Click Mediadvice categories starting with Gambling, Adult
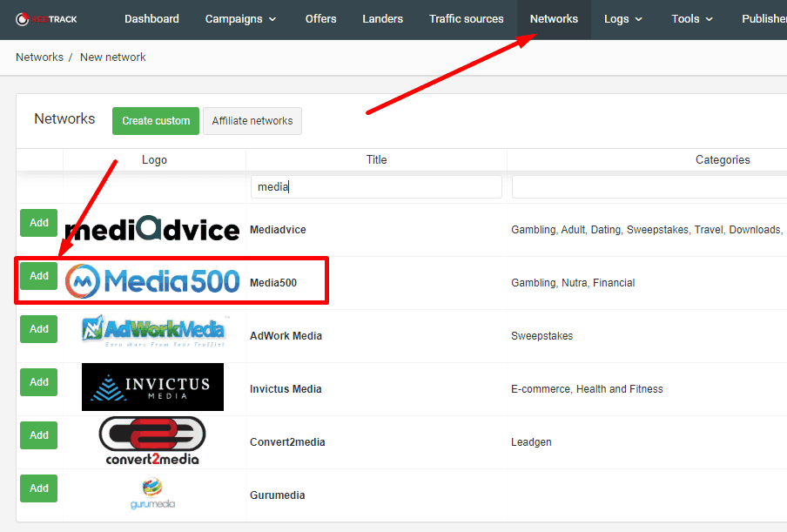787x532 pixels. coord(647,230)
